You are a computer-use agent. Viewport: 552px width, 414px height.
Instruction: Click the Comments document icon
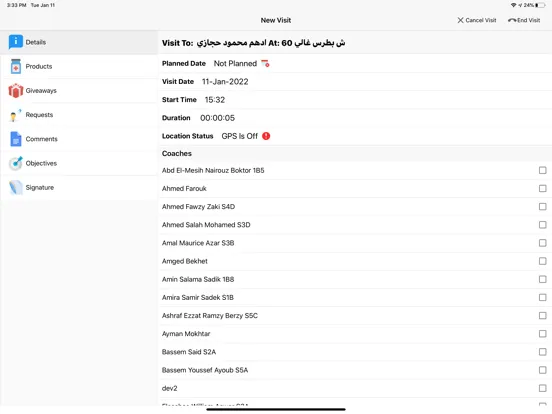coord(15,139)
